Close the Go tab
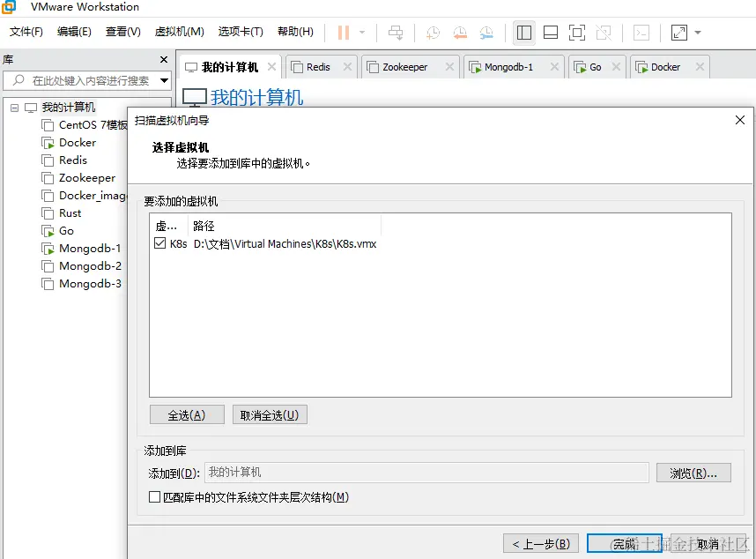Viewport: 756px width, 559px height. click(616, 66)
